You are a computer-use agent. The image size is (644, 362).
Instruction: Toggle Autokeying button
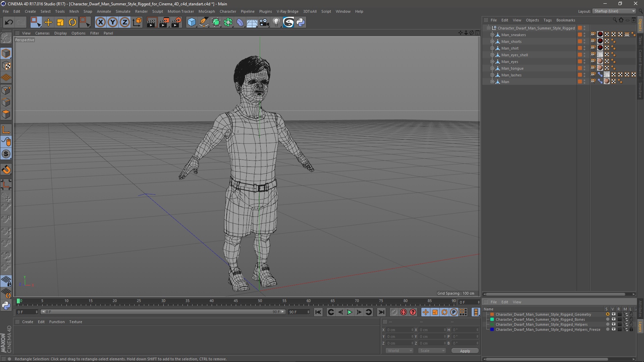tap(404, 312)
